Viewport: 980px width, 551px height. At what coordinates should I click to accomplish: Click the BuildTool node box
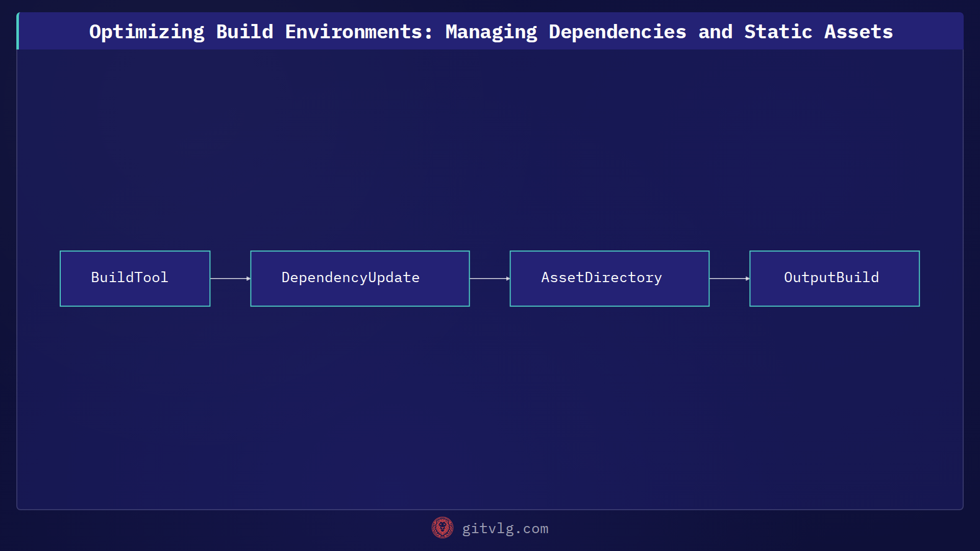tap(135, 278)
